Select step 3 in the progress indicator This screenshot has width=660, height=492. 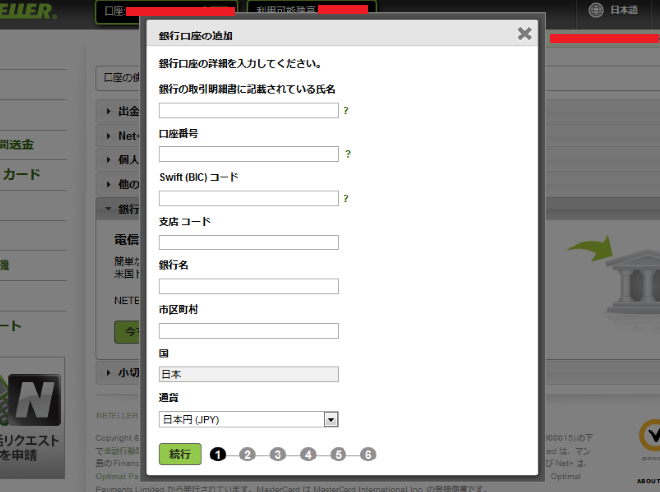coord(278,455)
